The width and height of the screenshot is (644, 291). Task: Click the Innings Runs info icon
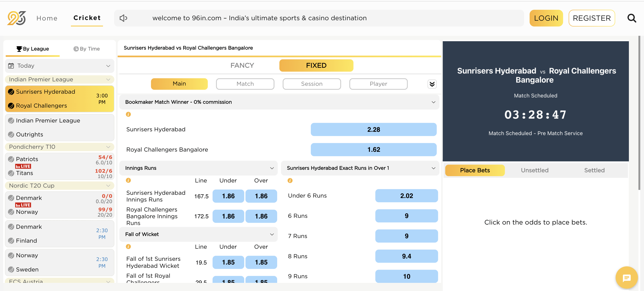128,180
